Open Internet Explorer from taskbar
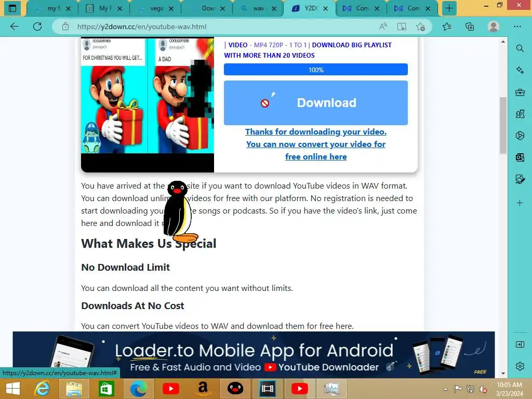This screenshot has height=399, width=532. click(x=42, y=389)
